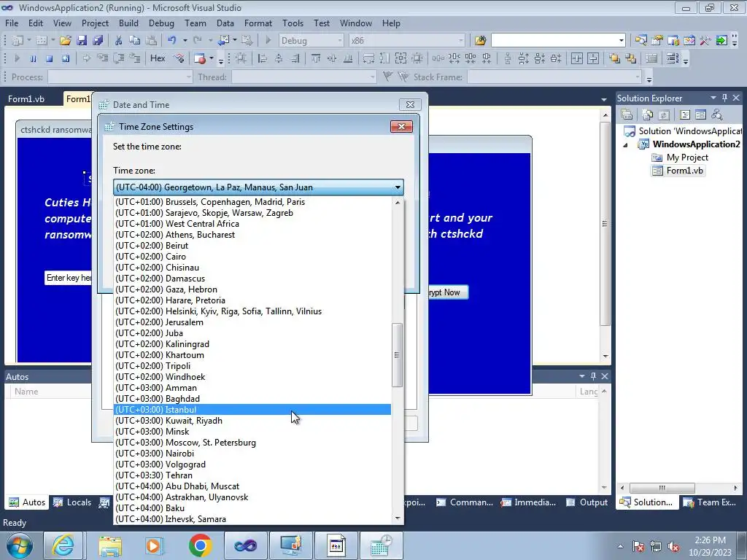747x560 pixels.
Task: Click Solution Explorer horizontal scrollbar thumb
Action: tap(662, 488)
